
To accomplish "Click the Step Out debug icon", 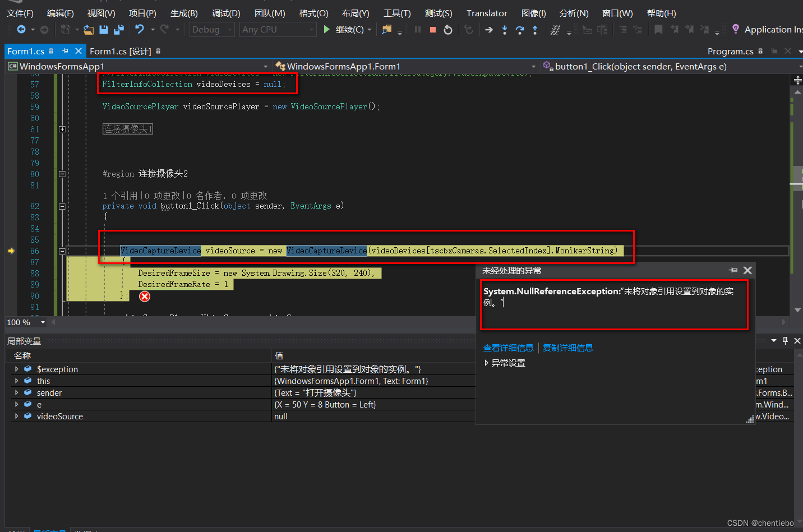I will 535,30.
